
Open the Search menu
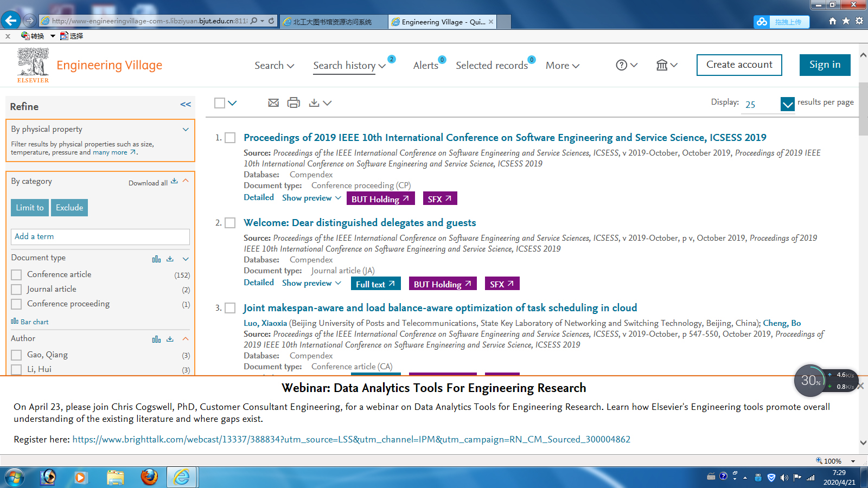click(x=274, y=65)
